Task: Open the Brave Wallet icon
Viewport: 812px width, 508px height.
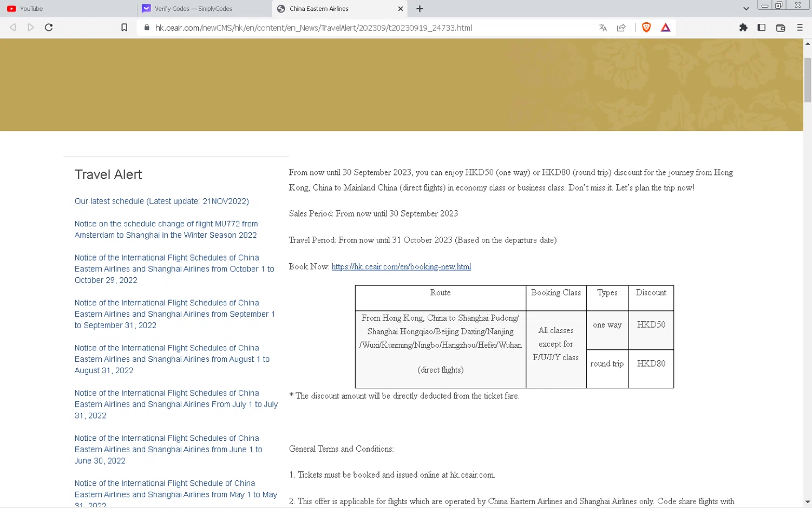Action: click(x=781, y=28)
